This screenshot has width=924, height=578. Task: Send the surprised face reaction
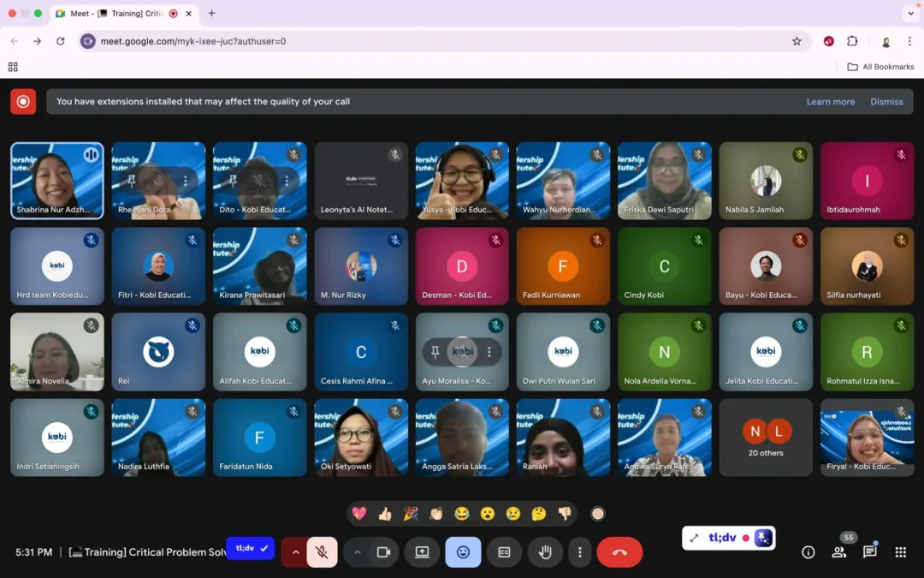click(x=488, y=514)
